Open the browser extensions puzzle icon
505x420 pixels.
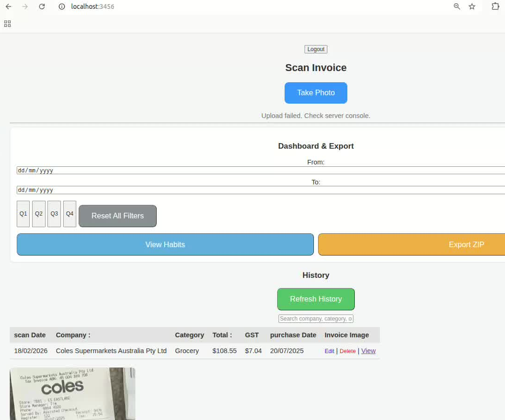tap(495, 7)
